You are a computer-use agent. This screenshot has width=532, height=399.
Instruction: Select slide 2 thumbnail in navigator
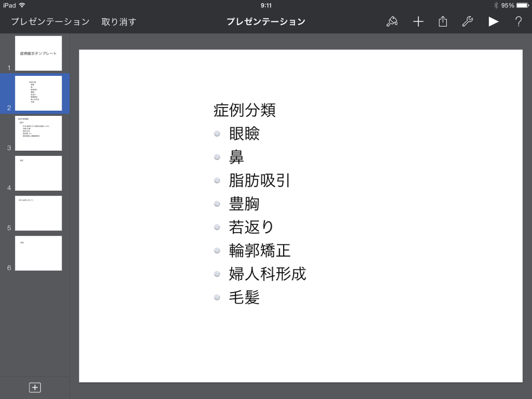(38, 93)
